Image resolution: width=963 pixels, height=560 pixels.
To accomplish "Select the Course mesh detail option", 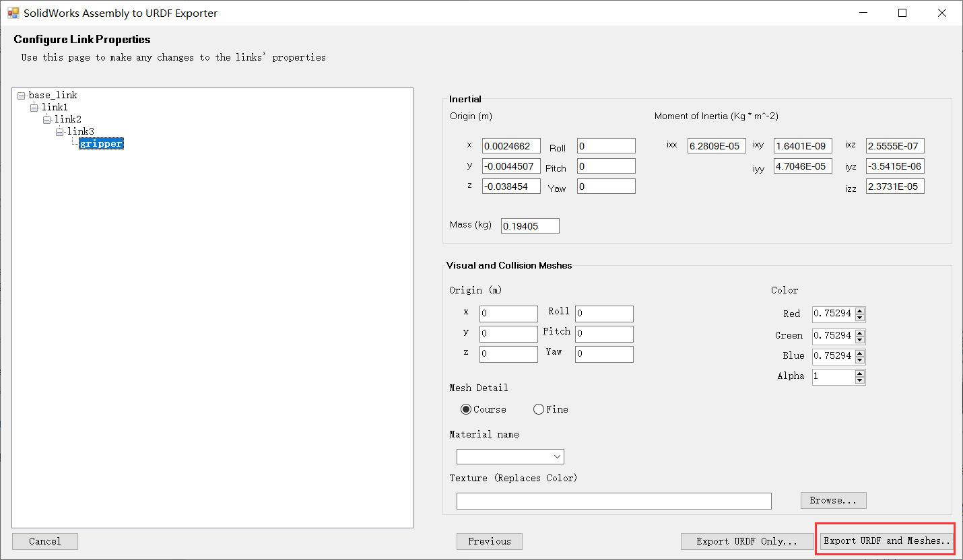I will tap(466, 409).
